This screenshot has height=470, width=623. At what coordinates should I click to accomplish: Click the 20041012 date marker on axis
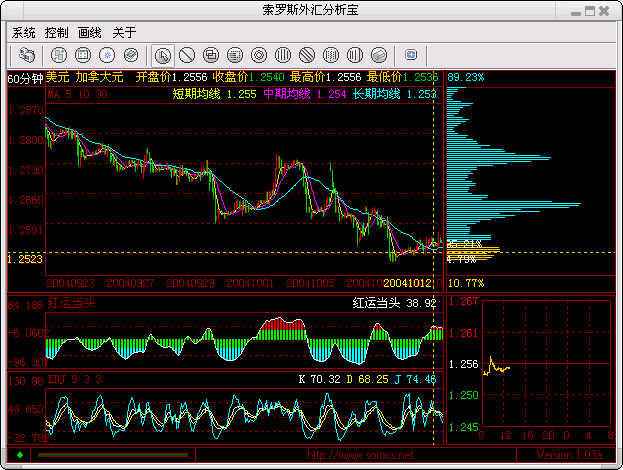(x=410, y=283)
